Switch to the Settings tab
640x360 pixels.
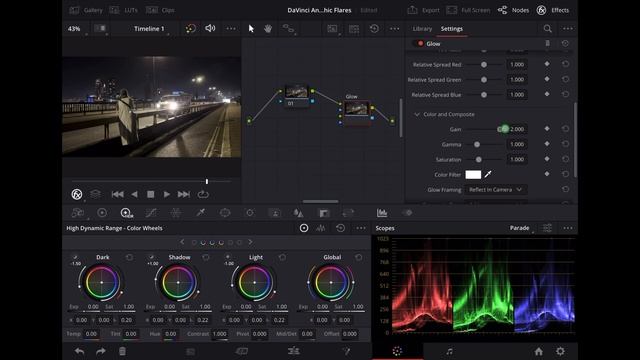pos(451,29)
